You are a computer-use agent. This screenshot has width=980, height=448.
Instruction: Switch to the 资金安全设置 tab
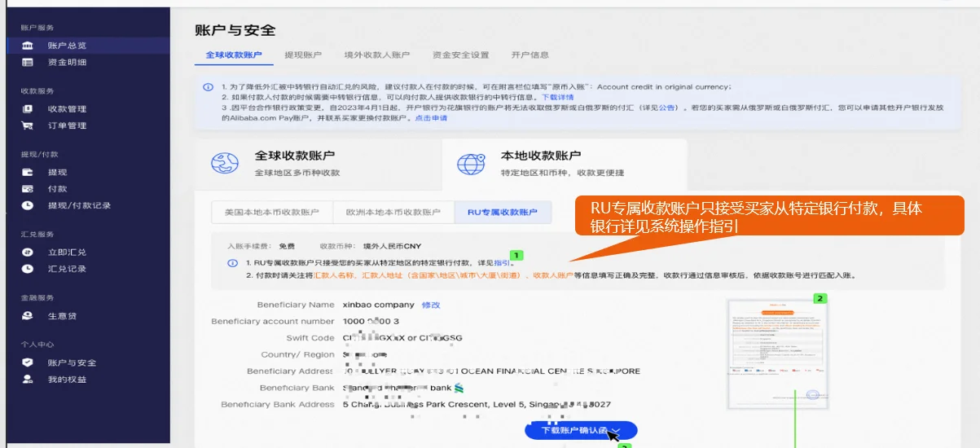tap(460, 55)
